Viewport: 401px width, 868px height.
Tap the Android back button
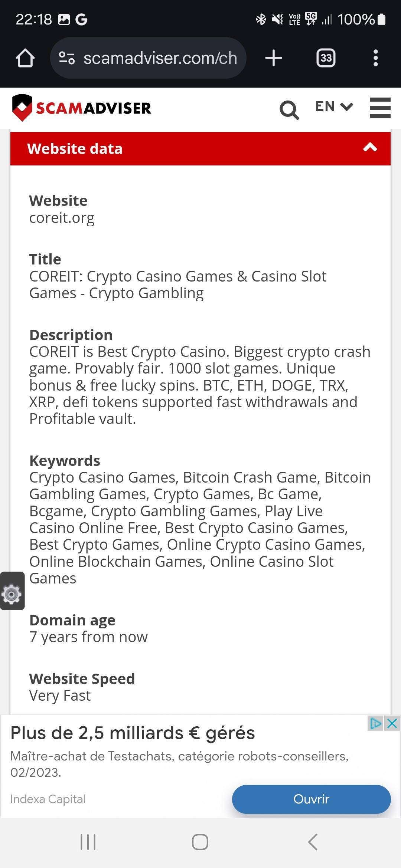313,842
